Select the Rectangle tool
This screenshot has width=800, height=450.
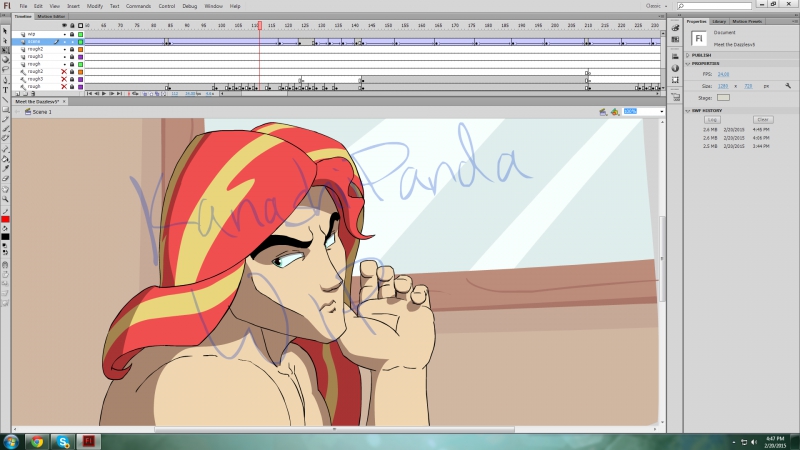[x=5, y=109]
